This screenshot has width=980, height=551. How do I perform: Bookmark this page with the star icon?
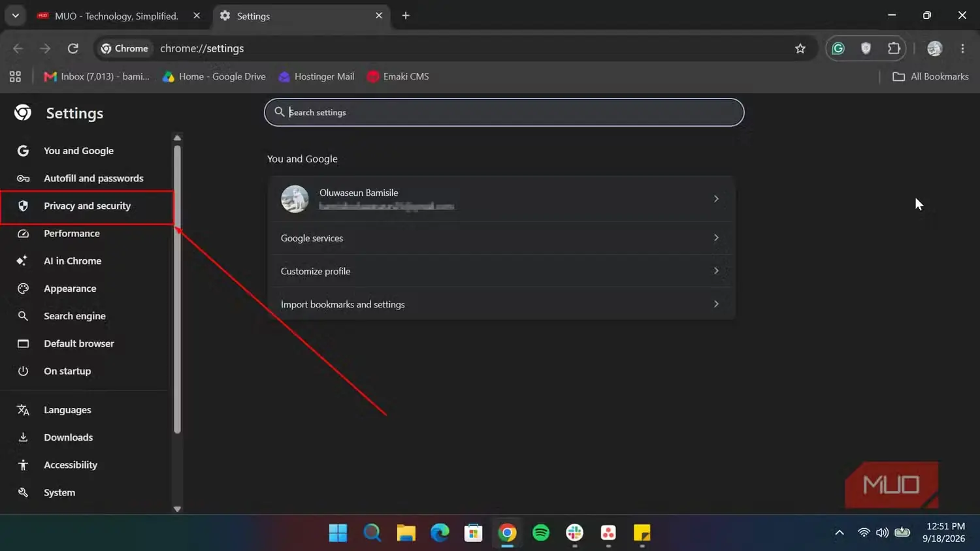pyautogui.click(x=800, y=48)
